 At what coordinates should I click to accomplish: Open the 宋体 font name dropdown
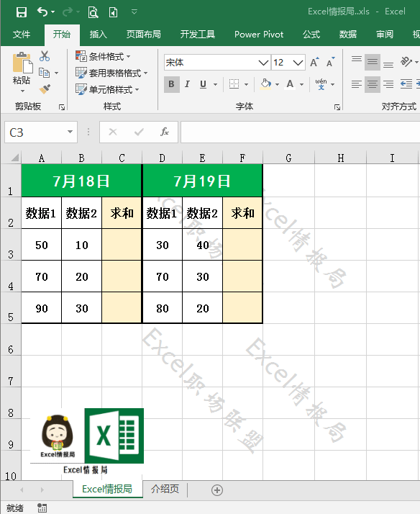(x=263, y=63)
